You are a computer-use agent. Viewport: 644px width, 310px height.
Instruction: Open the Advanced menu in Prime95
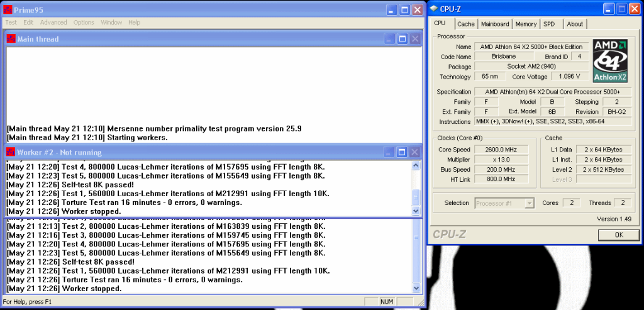[53, 23]
